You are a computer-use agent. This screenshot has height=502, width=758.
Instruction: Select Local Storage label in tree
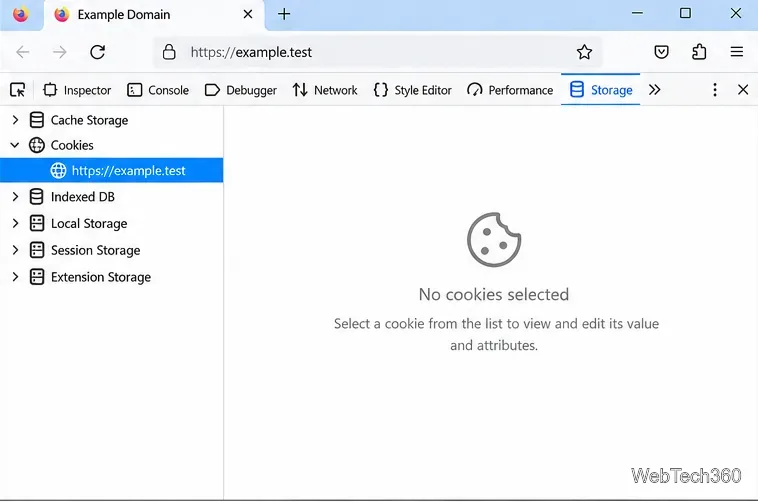(89, 223)
